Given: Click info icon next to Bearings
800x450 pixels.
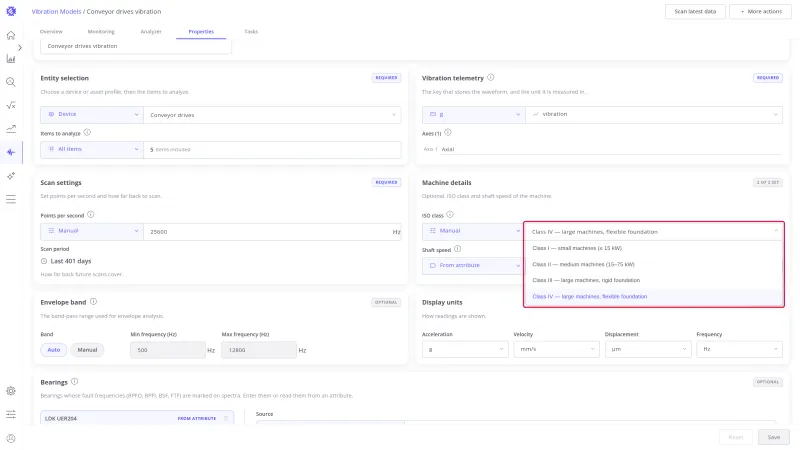Looking at the screenshot, I should 74,382.
